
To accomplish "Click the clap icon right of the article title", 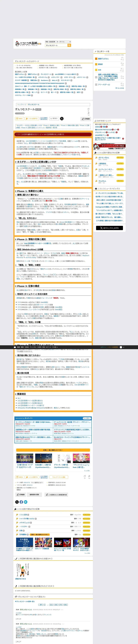I will tap(88, 109).
